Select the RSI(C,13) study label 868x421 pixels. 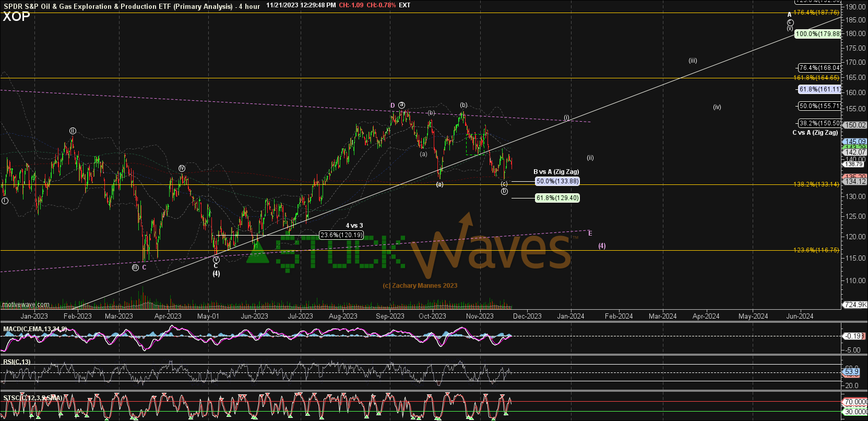pos(17,361)
